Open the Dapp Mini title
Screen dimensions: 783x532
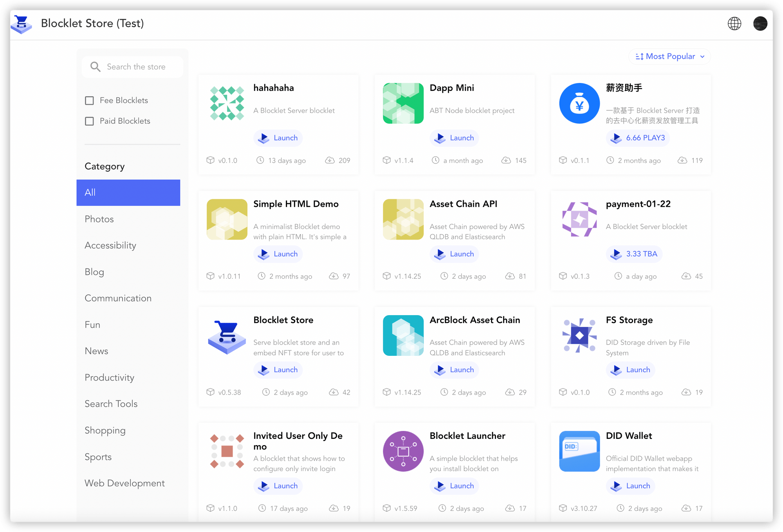click(452, 88)
